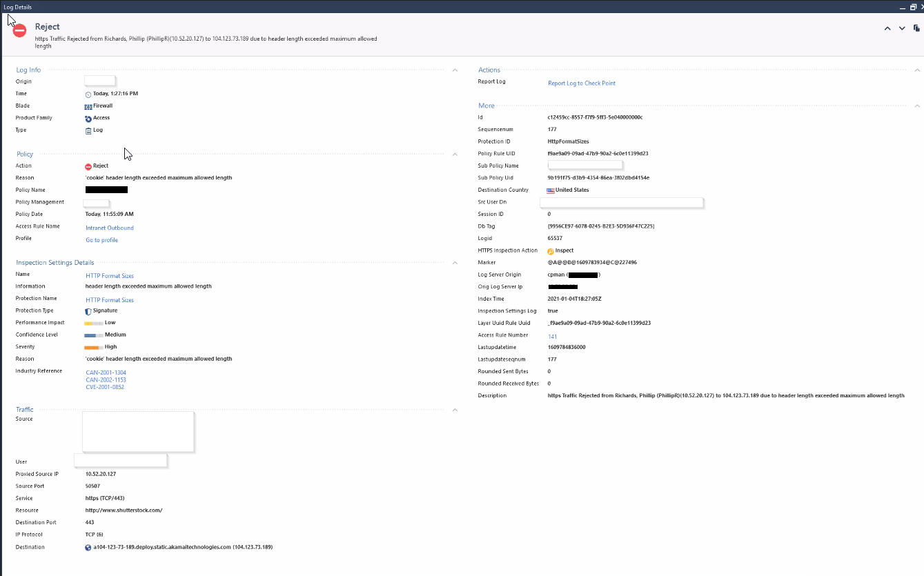Collapse the Traffic section
Viewport: 924px width, 576px height.
(455, 410)
